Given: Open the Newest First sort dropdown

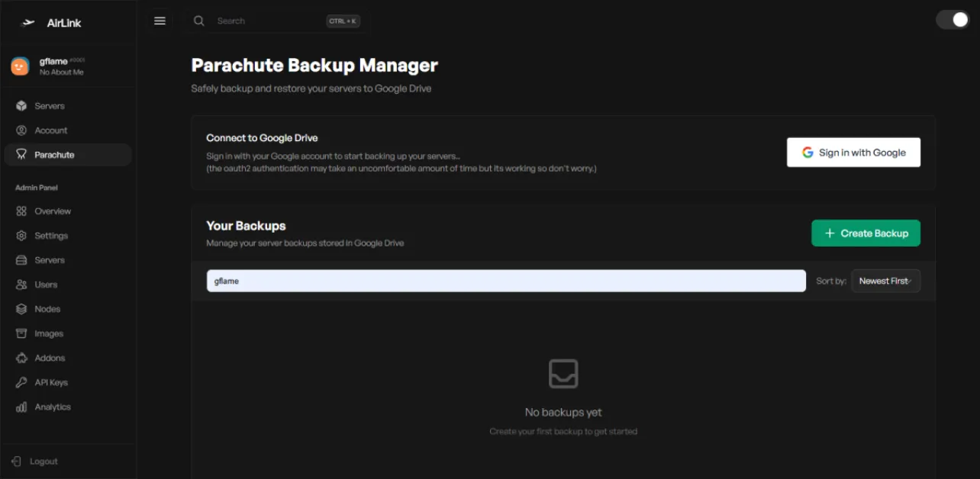Looking at the screenshot, I should point(885,281).
